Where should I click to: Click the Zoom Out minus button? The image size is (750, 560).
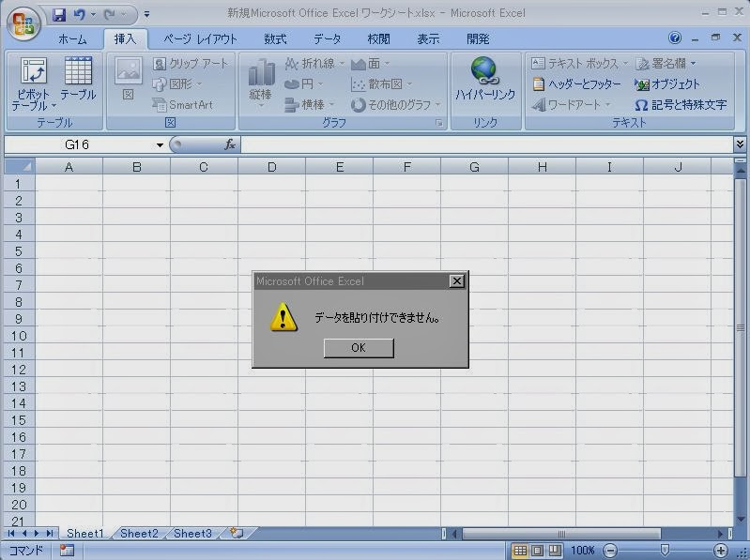point(610,551)
